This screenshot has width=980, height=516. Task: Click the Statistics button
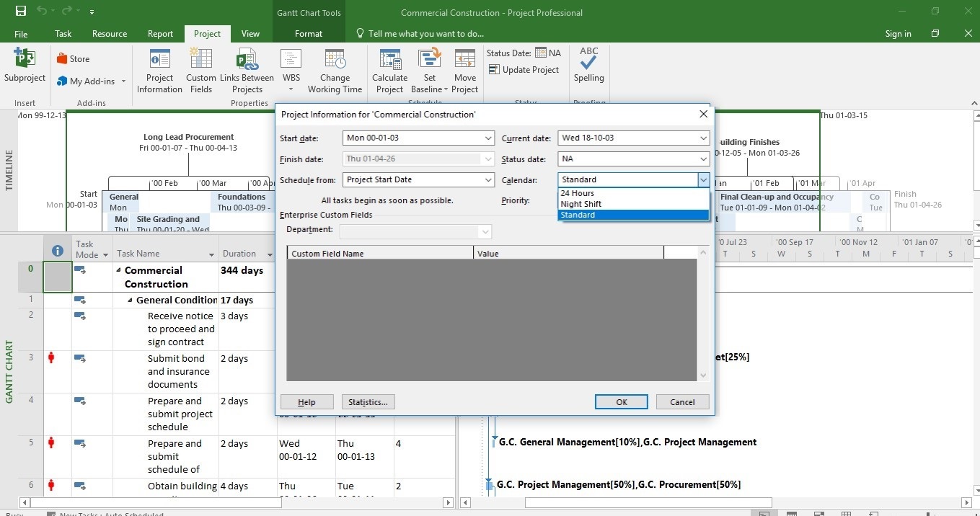coord(368,402)
